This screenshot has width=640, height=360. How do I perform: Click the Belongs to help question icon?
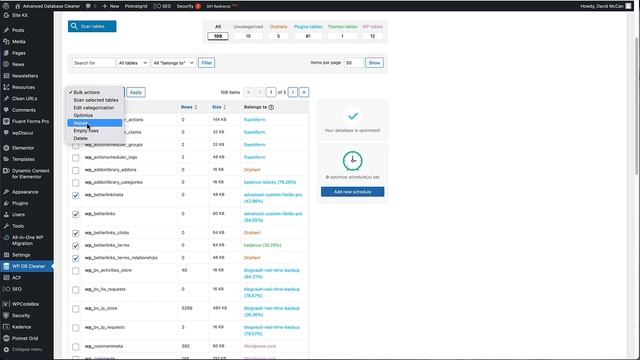pos(271,107)
